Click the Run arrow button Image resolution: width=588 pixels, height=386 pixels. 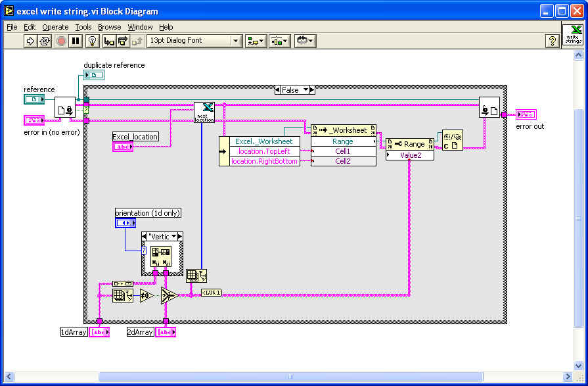30,41
